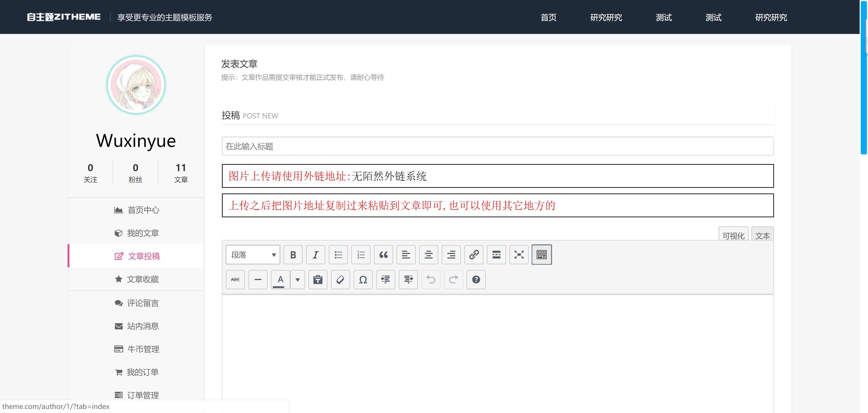Undo the last edit
The image size is (868, 413).
pyautogui.click(x=431, y=280)
